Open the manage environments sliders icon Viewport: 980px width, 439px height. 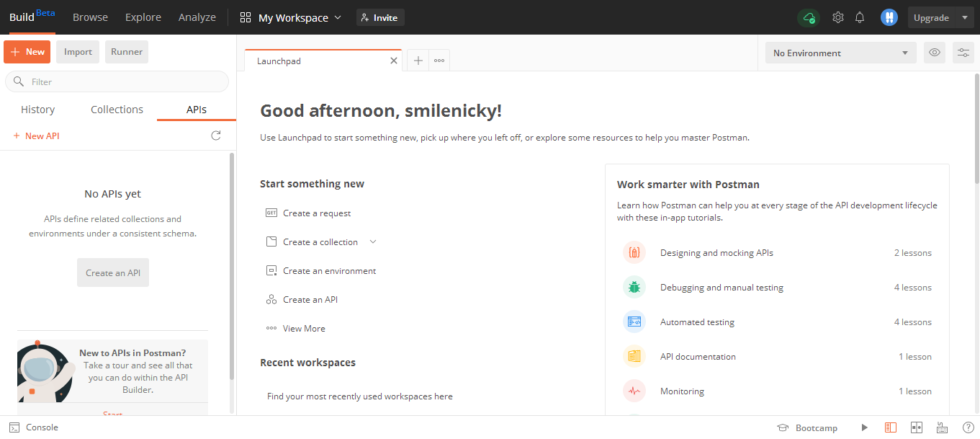[x=963, y=53]
